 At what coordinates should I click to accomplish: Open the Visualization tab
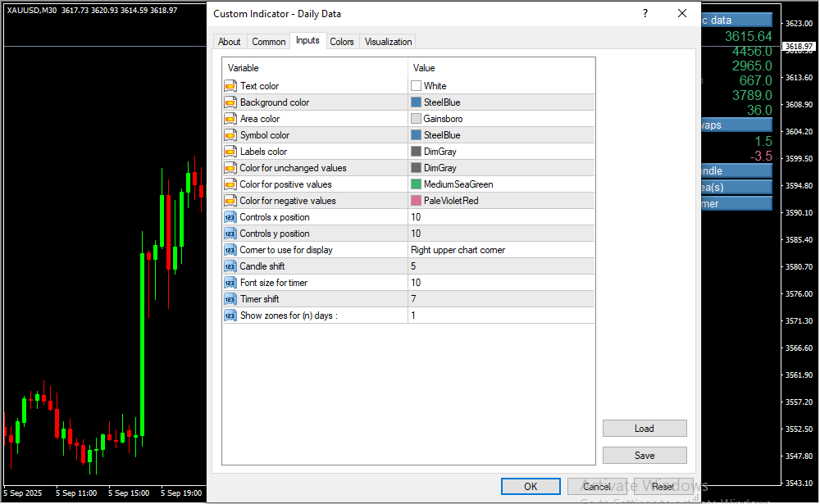389,42
